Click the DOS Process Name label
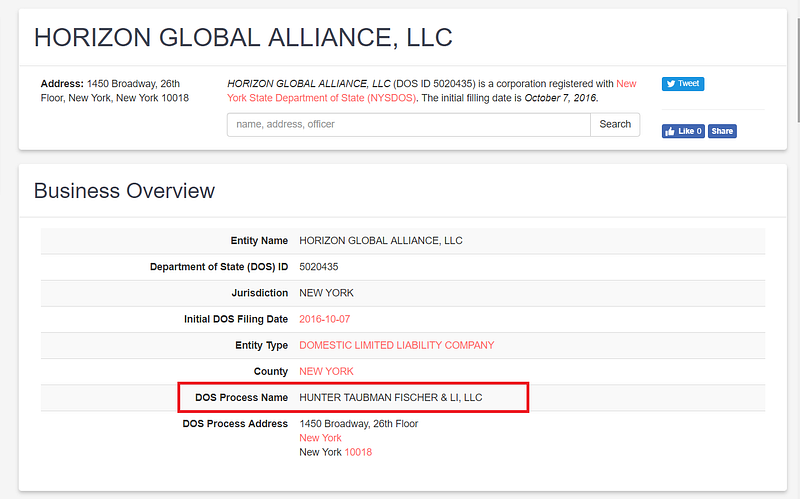The width and height of the screenshot is (800, 499). point(241,397)
